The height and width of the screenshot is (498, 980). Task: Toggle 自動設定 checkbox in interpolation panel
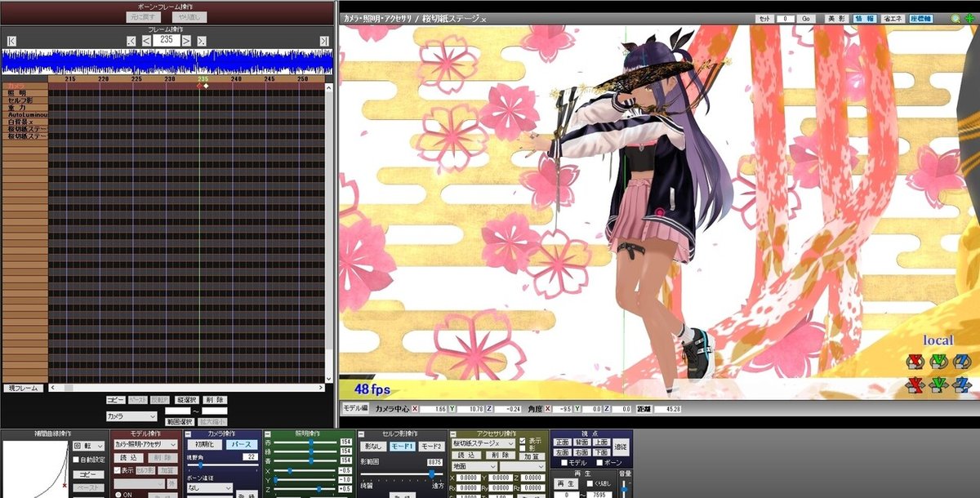[x=76, y=460]
